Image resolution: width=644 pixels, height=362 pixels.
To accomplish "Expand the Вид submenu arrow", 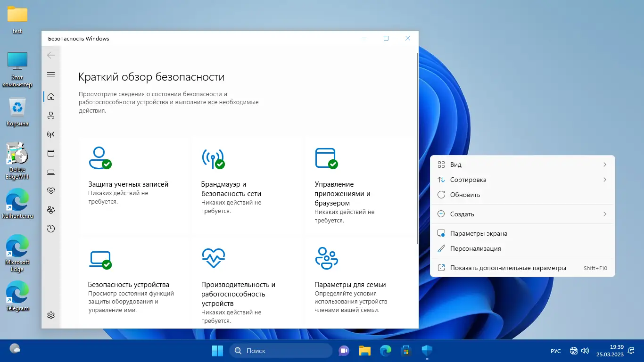I will (605, 165).
